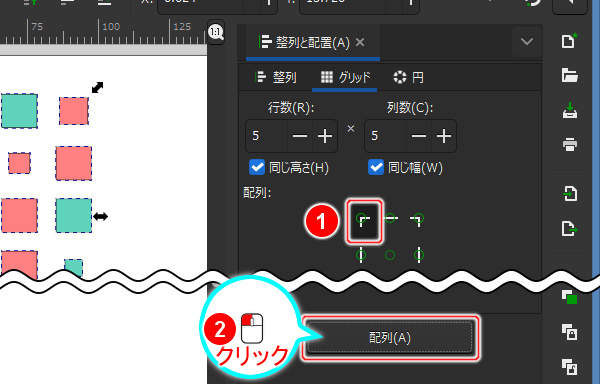Click the create clone icon
The height and width of the screenshot is (384, 600).
click(569, 332)
